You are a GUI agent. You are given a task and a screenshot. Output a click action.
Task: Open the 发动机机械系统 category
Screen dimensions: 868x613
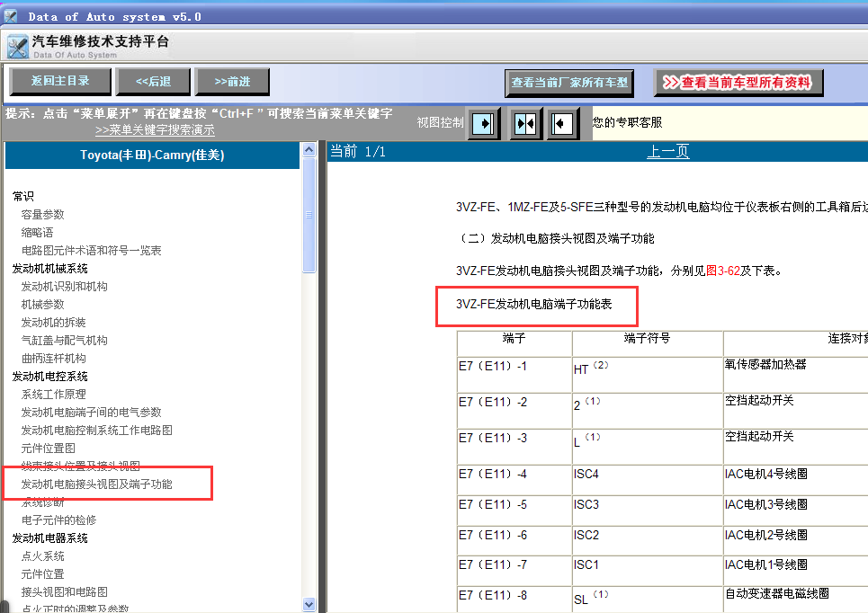click(x=49, y=269)
